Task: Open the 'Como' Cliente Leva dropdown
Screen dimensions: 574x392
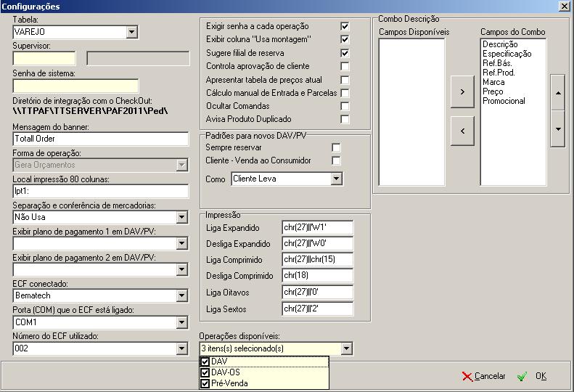Action: coord(336,179)
